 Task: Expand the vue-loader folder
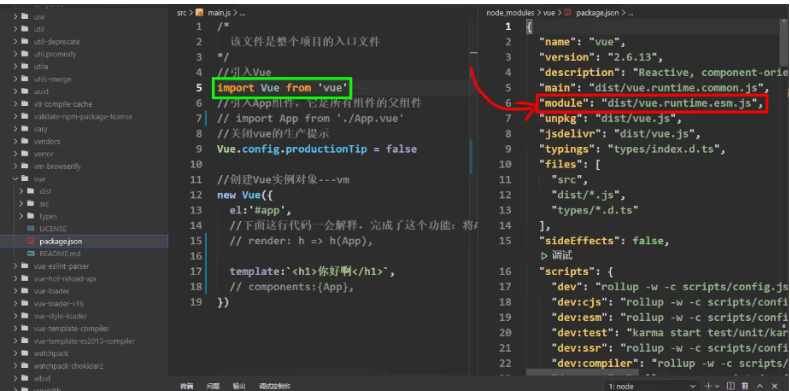(x=16, y=291)
